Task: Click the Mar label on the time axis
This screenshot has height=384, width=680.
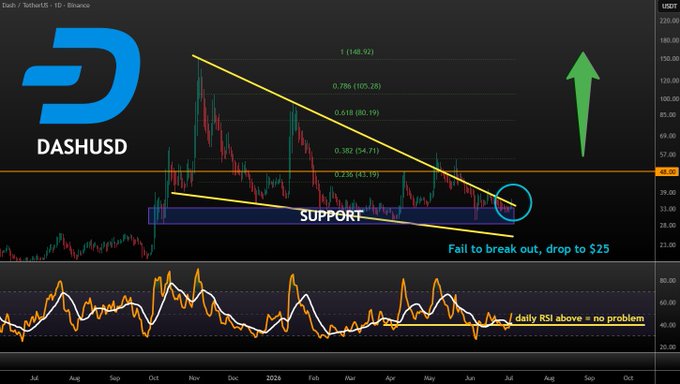Action: 350,378
